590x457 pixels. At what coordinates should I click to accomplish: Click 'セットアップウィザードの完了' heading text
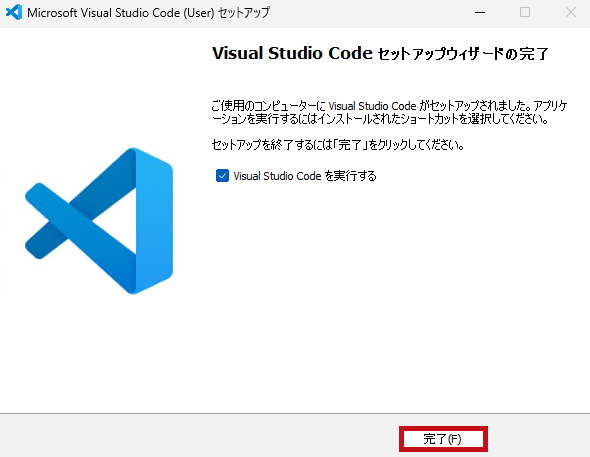point(463,54)
